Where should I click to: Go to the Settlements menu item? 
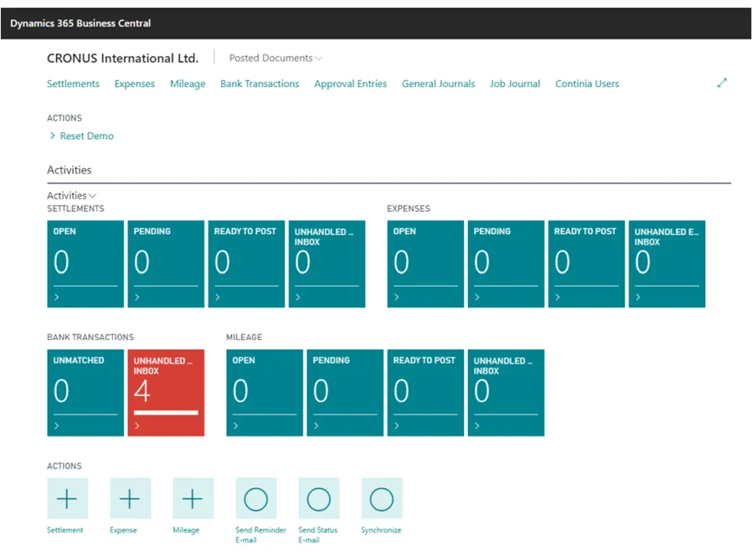tap(73, 84)
